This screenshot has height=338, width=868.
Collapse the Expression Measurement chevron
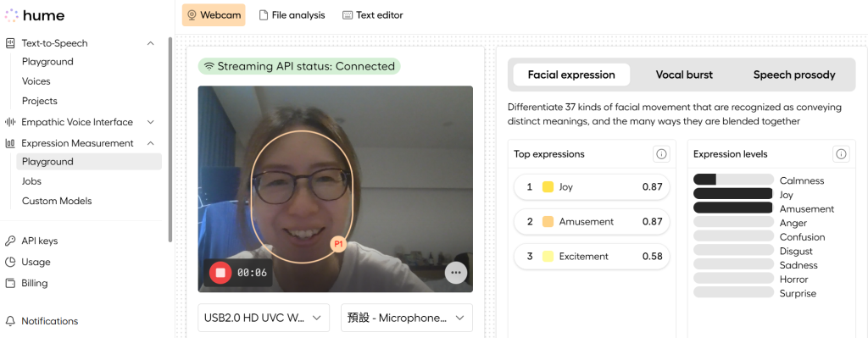point(151,143)
